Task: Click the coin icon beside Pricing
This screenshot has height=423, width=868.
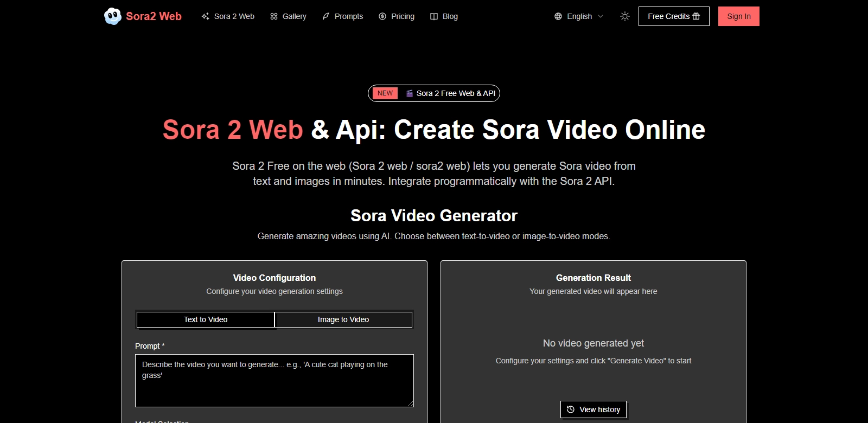Action: [x=382, y=16]
